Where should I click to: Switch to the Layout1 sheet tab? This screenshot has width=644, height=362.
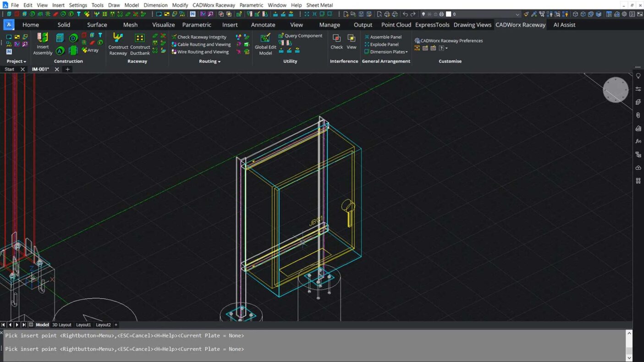point(83,325)
